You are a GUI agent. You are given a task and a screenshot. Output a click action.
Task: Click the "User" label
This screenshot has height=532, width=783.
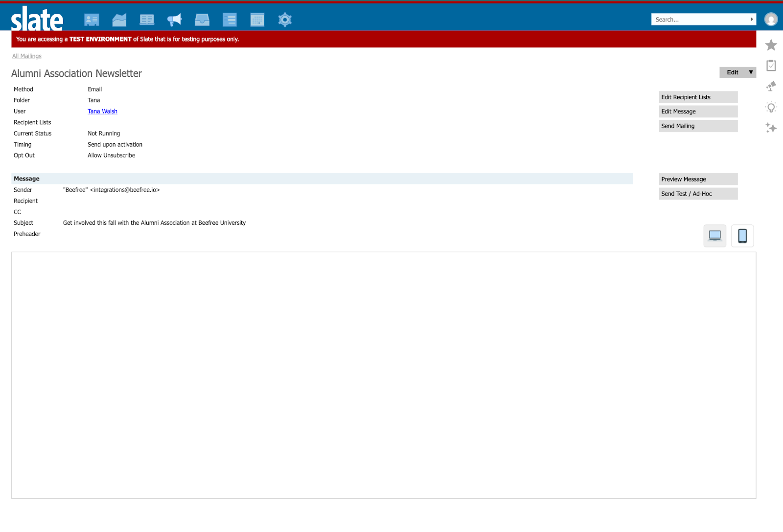[20, 111]
